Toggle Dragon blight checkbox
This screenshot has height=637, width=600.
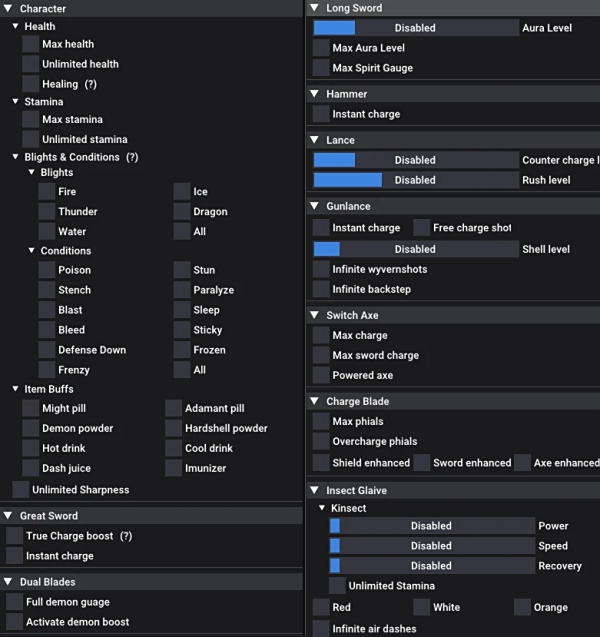point(182,211)
